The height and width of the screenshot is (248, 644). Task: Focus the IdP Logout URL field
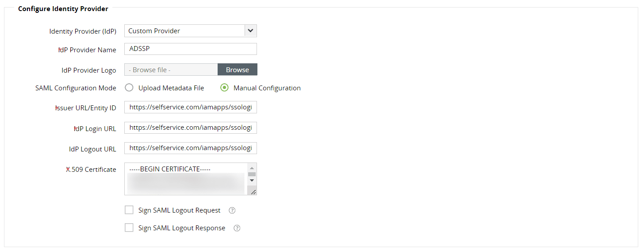190,148
